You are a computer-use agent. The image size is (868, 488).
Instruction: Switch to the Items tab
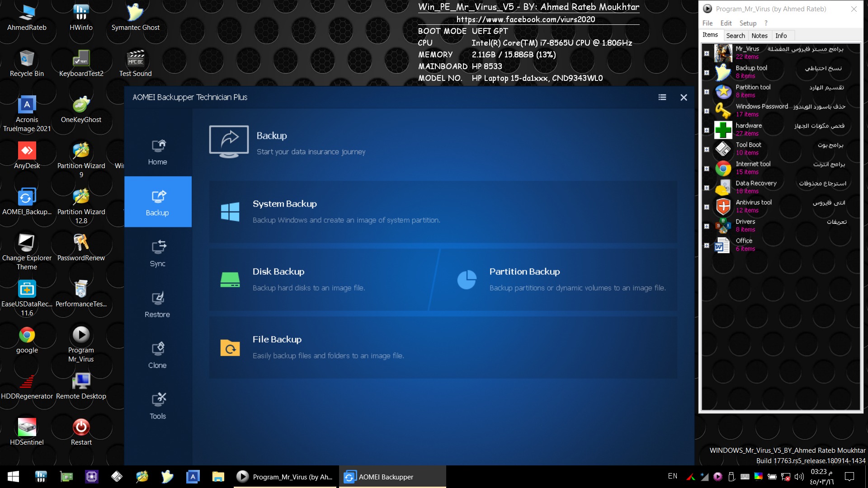point(710,35)
